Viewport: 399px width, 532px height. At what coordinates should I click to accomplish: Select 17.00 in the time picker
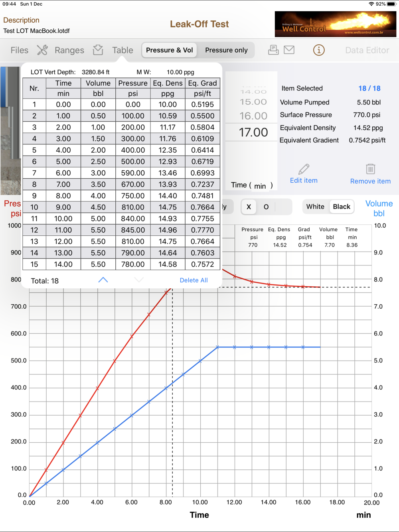point(253,132)
